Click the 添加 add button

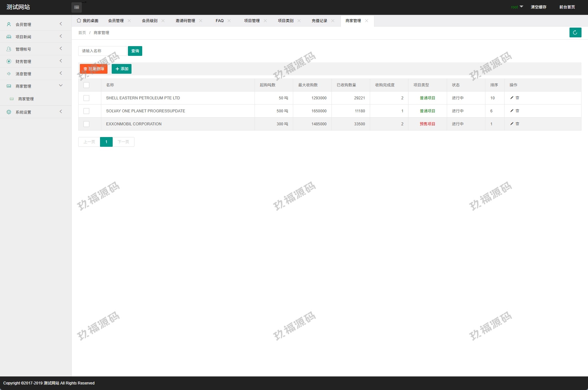121,69
